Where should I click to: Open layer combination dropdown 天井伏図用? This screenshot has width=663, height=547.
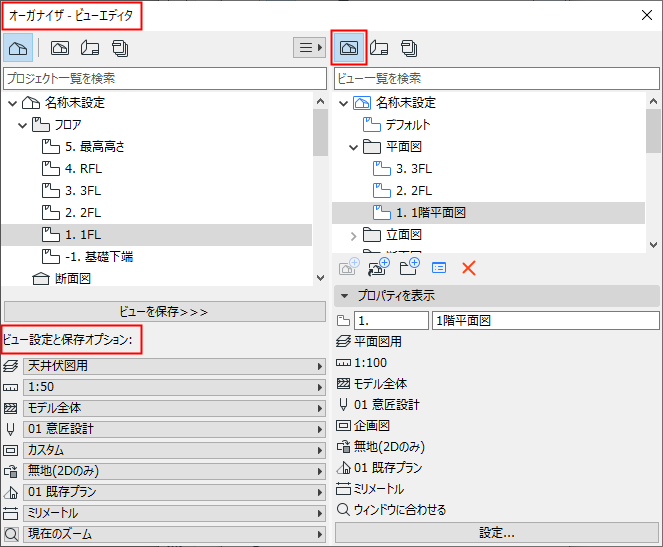click(174, 366)
